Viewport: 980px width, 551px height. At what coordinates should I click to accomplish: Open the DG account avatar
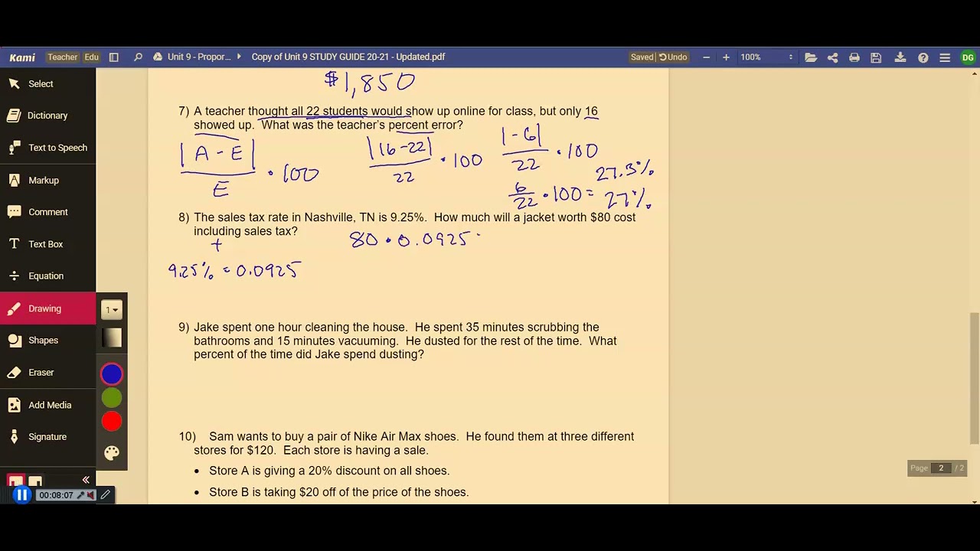968,57
